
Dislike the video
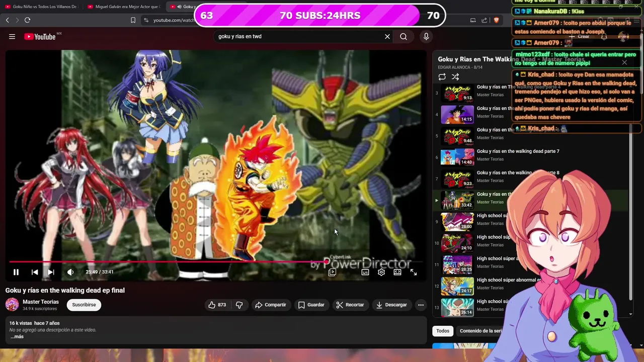(239, 305)
